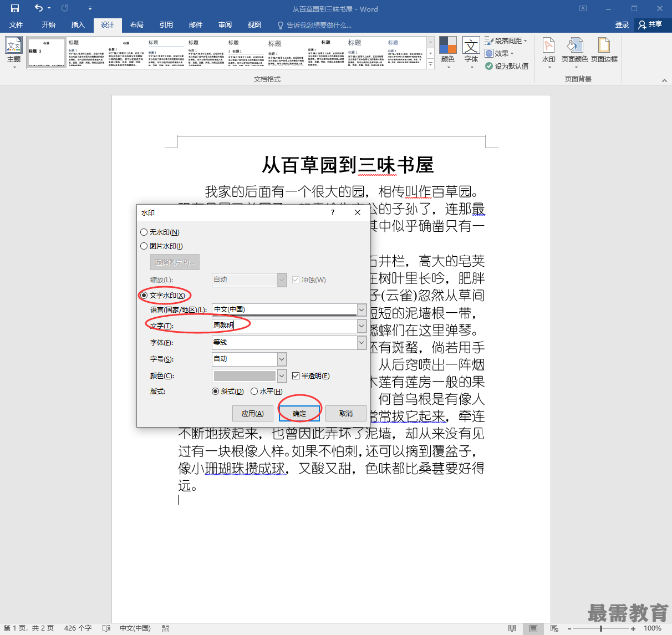Screen dimensions: 672x635
Task: Click the word count in status bar
Action: pyautogui.click(x=78, y=628)
